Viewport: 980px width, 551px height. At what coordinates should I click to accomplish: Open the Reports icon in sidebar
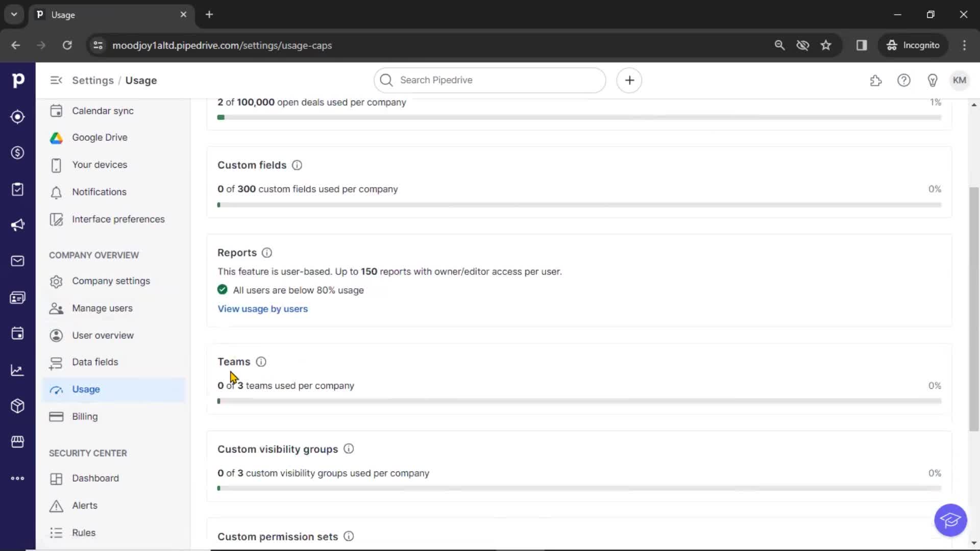click(18, 369)
